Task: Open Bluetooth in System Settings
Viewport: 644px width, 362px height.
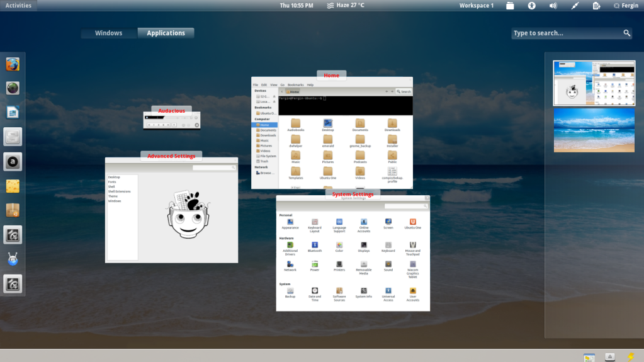Action: 315,247
